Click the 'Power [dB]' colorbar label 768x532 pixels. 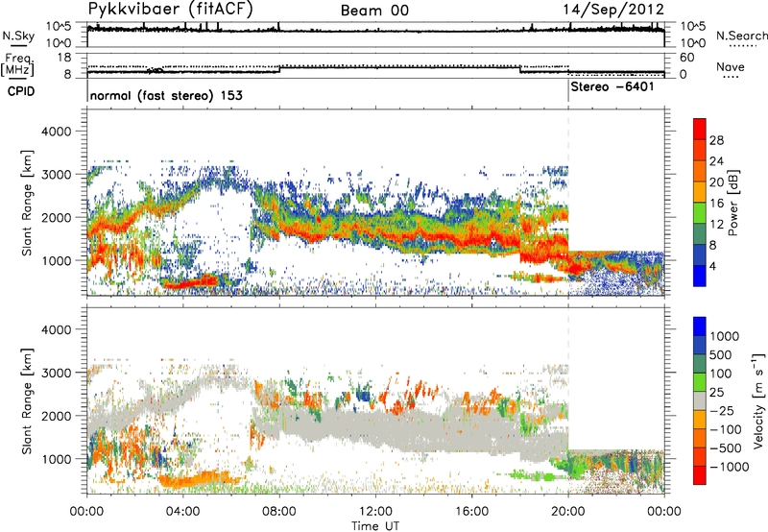pyautogui.click(x=732, y=203)
